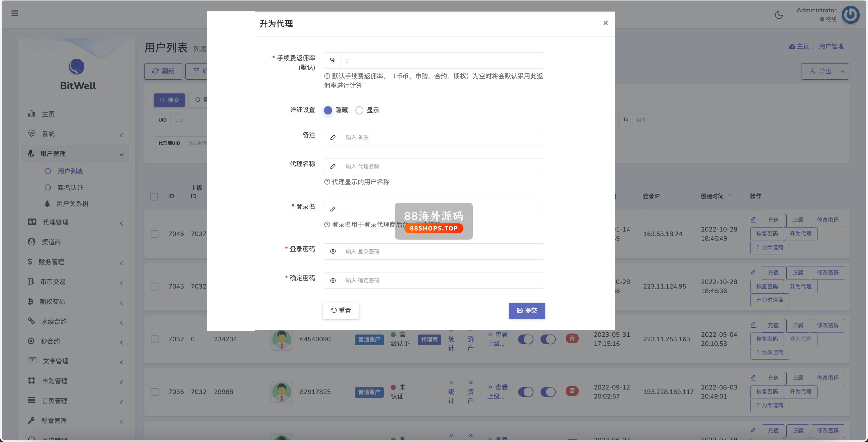Open 实名认证 in sidebar

(x=70, y=187)
